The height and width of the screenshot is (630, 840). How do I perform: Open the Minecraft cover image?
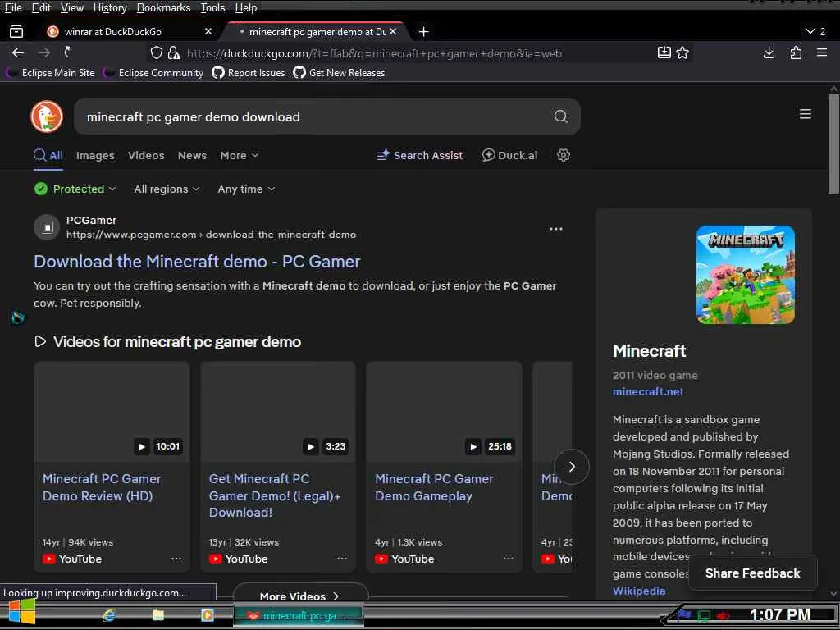[x=745, y=275]
